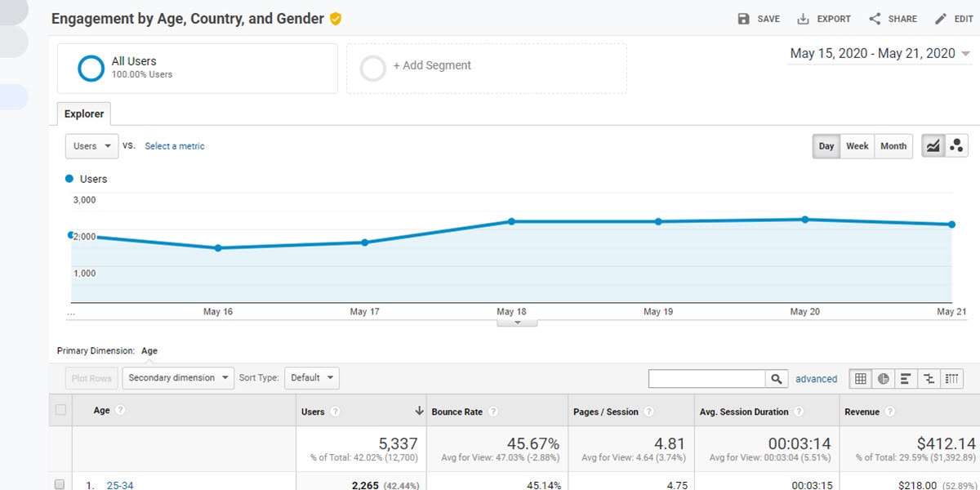The height and width of the screenshot is (490, 980).
Task: Switch to the percentage pie view icon
Action: pyautogui.click(x=884, y=378)
